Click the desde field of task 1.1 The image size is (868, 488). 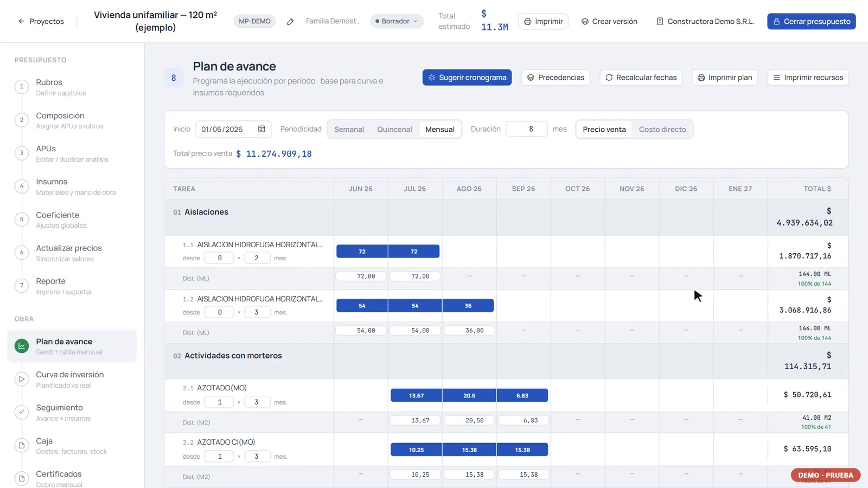coord(219,258)
